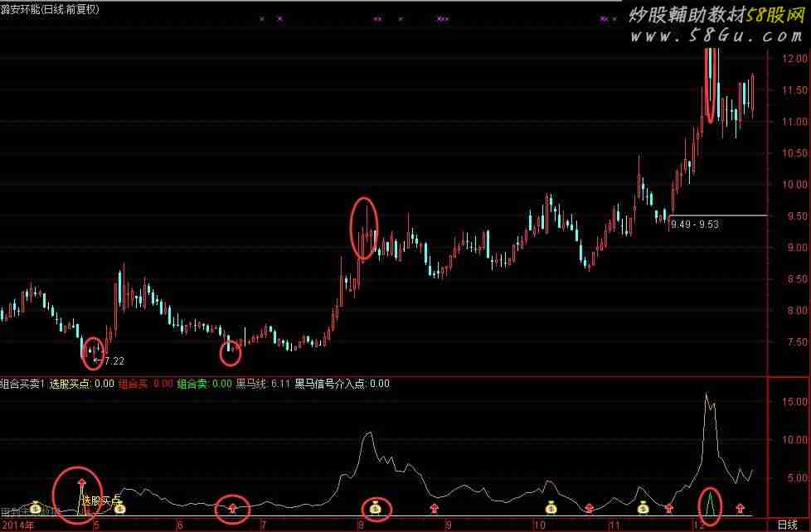Click the 11.00 price axis value
This screenshot has width=811, height=532.
pyautogui.click(x=794, y=122)
